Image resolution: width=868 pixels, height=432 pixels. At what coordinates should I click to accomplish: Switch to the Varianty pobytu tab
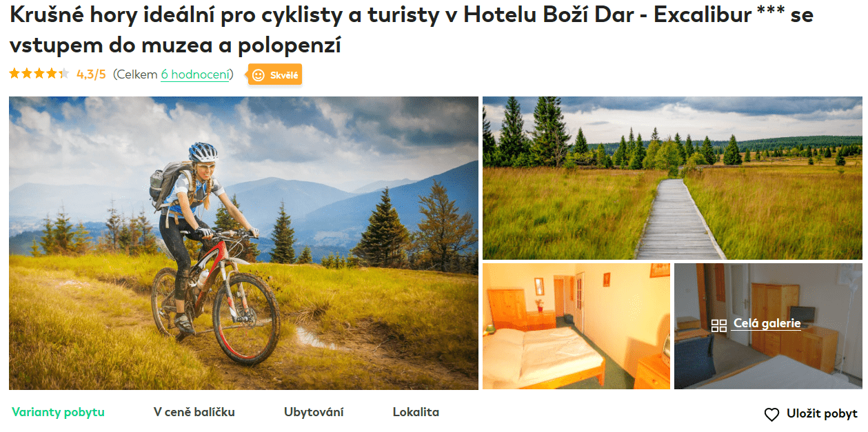(58, 412)
